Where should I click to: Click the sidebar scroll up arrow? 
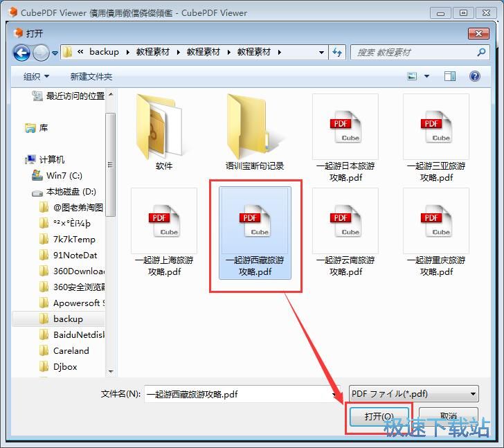click(111, 94)
